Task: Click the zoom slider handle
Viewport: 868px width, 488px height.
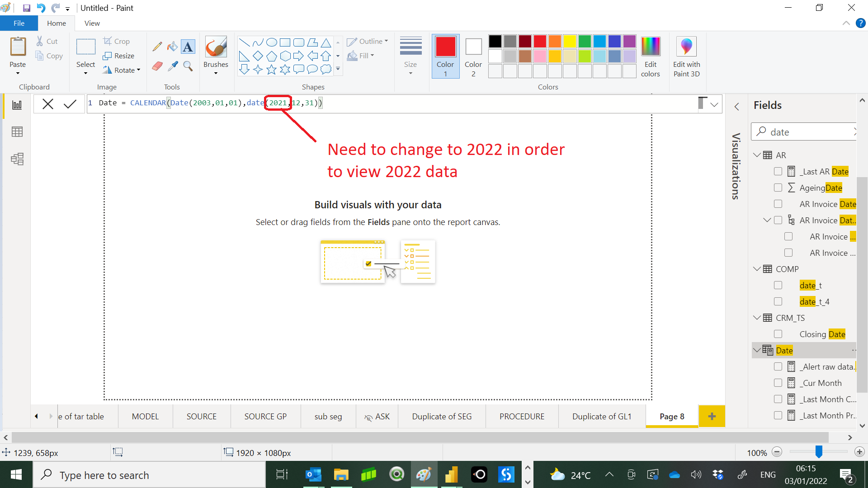Action: (819, 452)
